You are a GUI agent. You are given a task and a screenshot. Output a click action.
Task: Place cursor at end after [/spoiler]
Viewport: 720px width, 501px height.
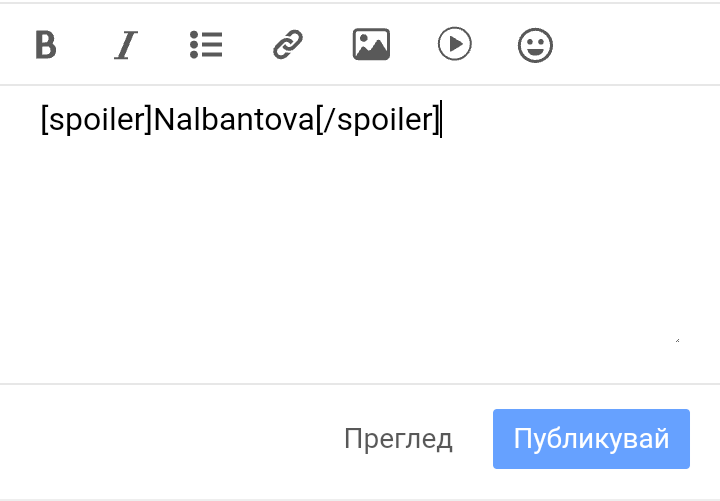441,119
